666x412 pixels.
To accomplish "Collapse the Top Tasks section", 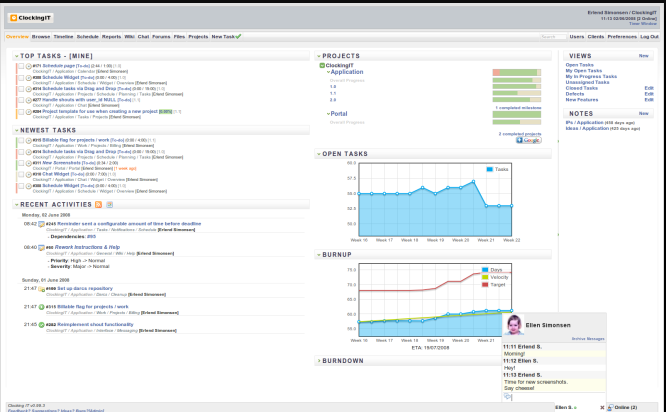I will (x=16, y=56).
